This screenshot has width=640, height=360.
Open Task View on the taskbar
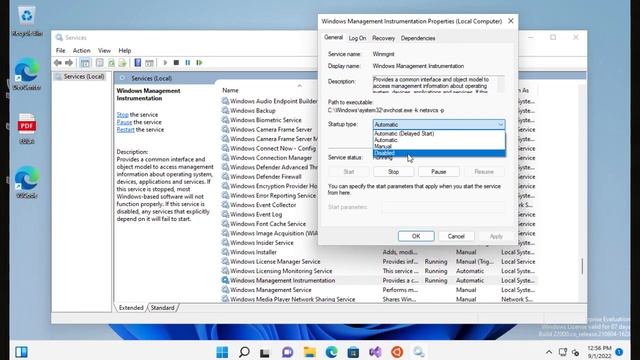tap(265, 352)
